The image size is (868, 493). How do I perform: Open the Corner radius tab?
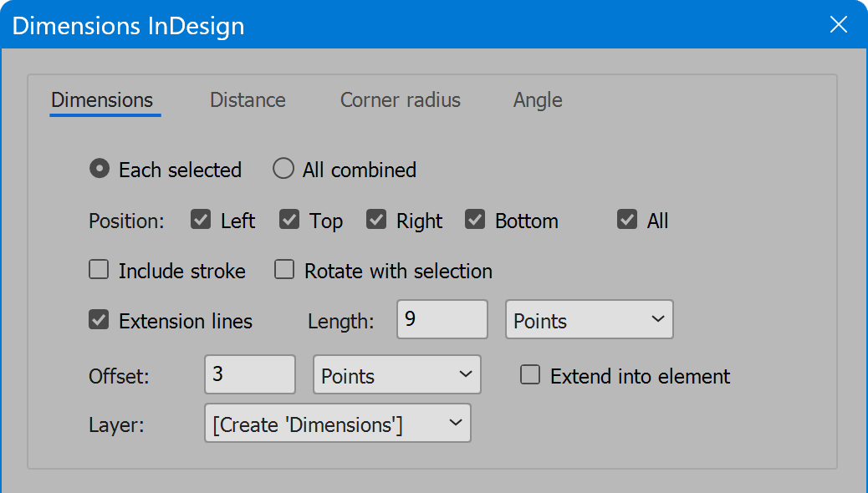click(x=401, y=100)
